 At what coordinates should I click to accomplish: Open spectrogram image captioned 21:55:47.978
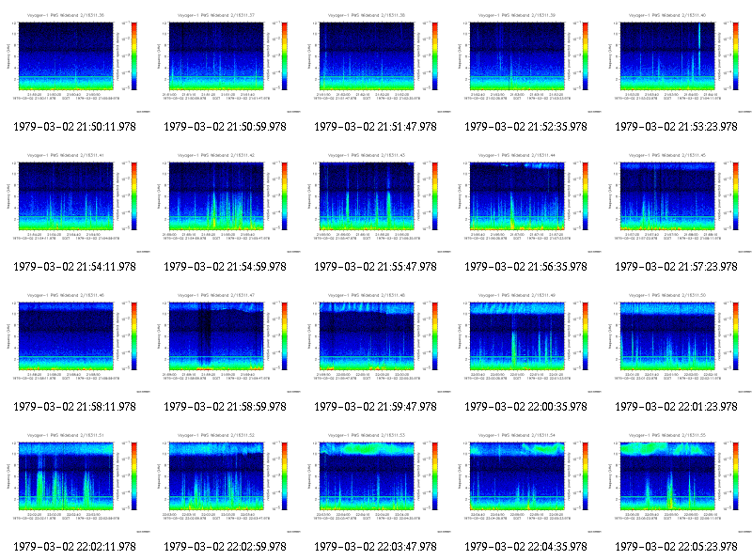376,202
